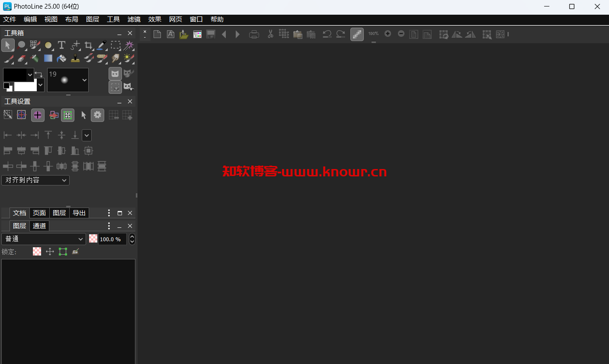
Task: Click the new document icon in toolbar
Action: pos(157,34)
